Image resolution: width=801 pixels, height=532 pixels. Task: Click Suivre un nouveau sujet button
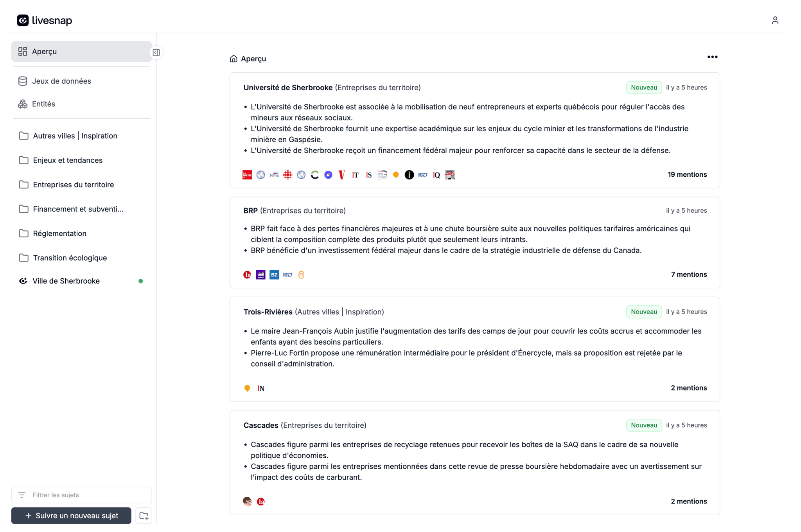click(71, 516)
